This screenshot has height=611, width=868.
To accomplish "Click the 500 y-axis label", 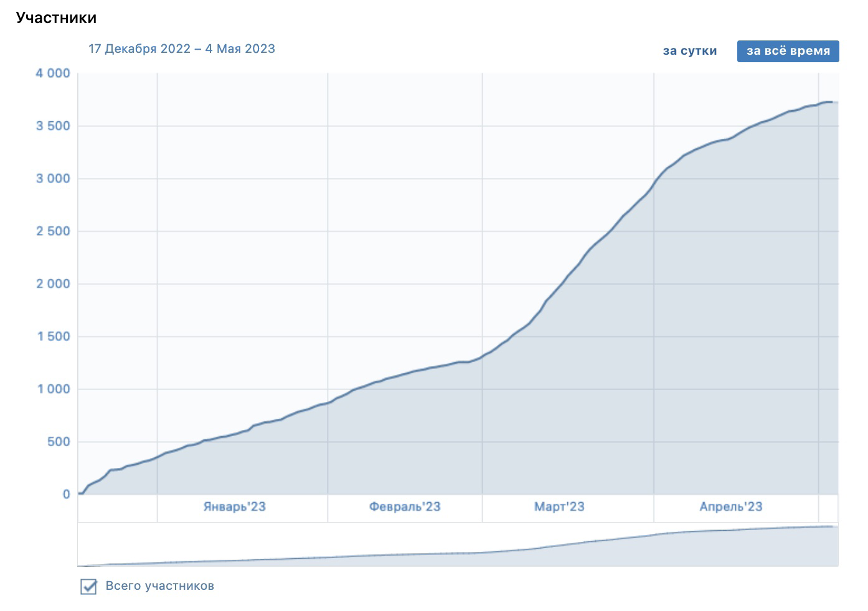I will pyautogui.click(x=59, y=442).
